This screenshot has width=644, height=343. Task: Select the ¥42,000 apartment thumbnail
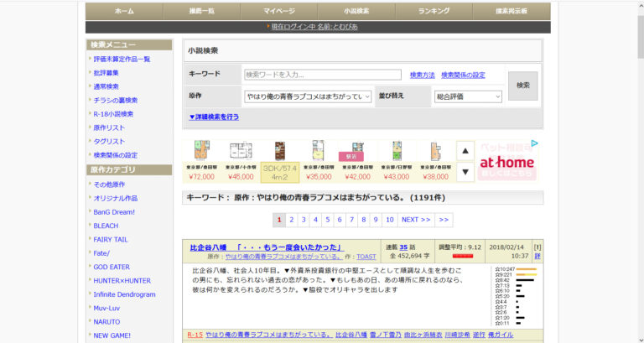pyautogui.click(x=357, y=161)
